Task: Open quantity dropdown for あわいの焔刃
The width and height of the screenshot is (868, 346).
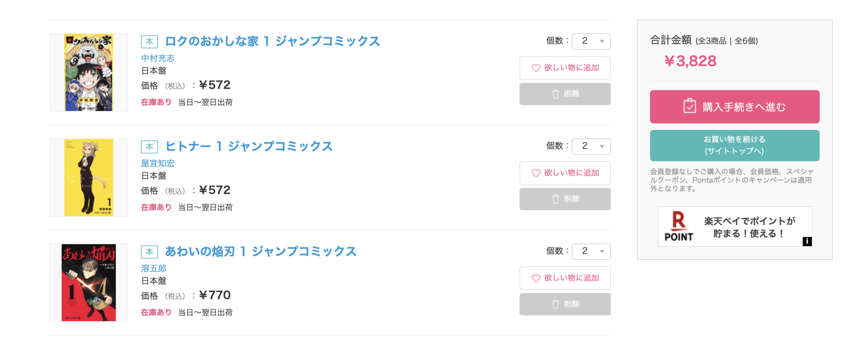Action: [591, 251]
